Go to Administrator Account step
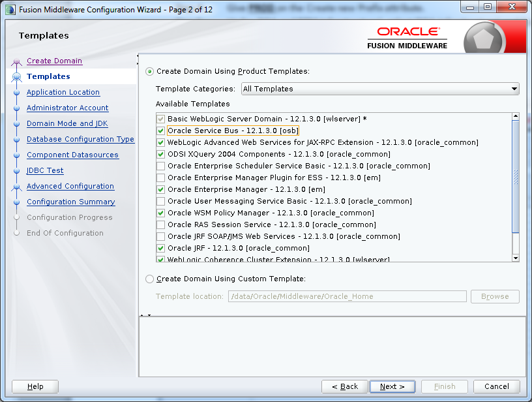The image size is (532, 402). [68, 108]
